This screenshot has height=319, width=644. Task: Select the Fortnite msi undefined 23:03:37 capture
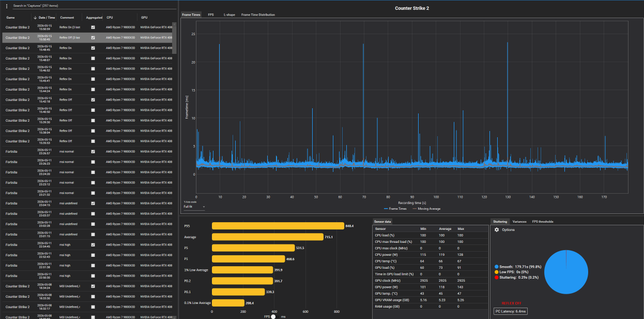click(x=88, y=214)
